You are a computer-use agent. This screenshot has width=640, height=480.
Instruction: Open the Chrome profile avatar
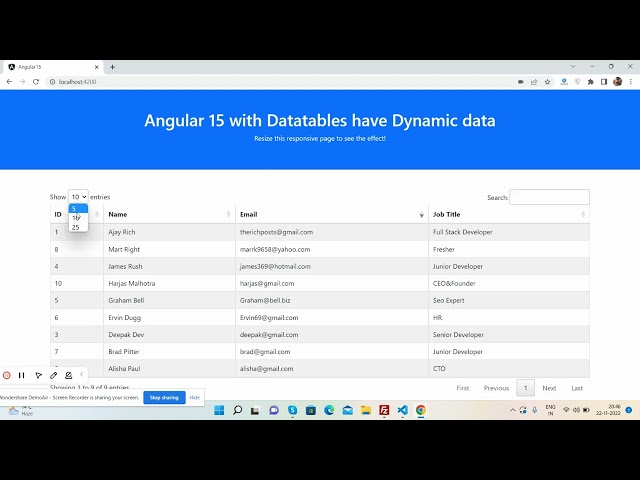[x=618, y=82]
